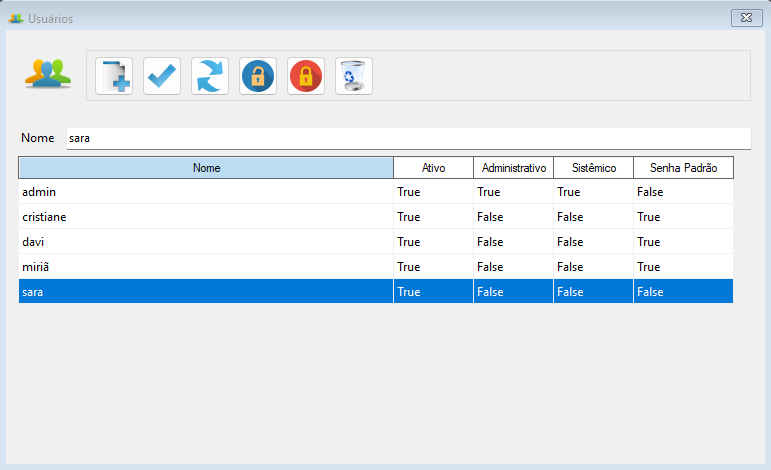Click the new user document-plus icon
Viewport: 771px width, 470px height.
[114, 76]
